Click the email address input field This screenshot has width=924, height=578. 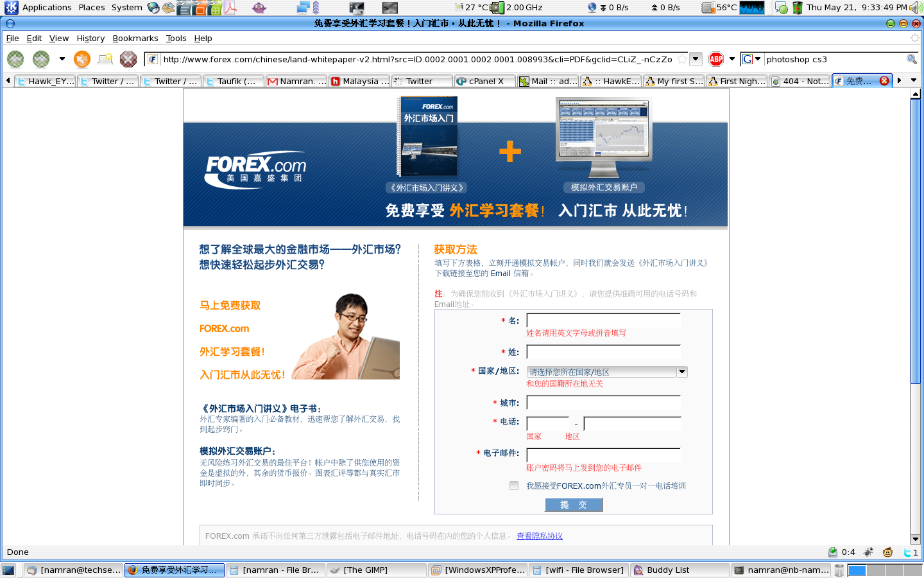(x=603, y=454)
